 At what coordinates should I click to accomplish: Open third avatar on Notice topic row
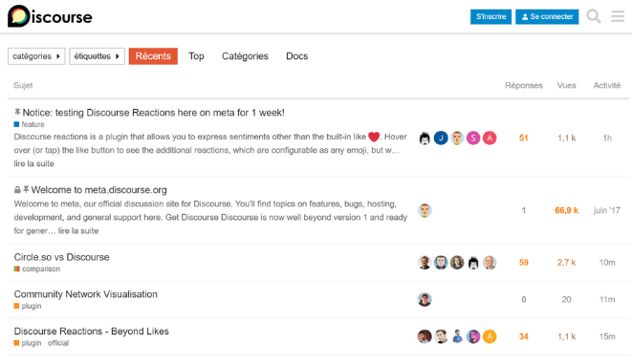[x=457, y=139]
